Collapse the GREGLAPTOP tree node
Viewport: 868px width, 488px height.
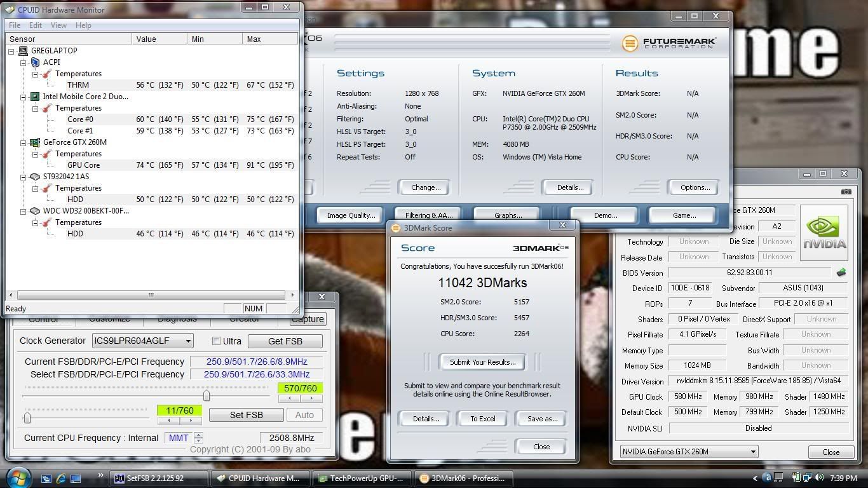[x=11, y=51]
